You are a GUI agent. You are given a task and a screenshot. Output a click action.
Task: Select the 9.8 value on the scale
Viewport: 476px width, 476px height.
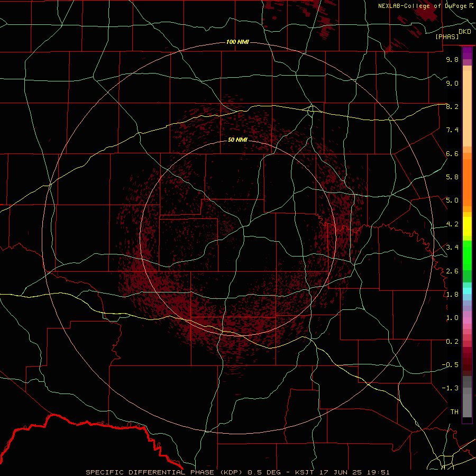452,59
